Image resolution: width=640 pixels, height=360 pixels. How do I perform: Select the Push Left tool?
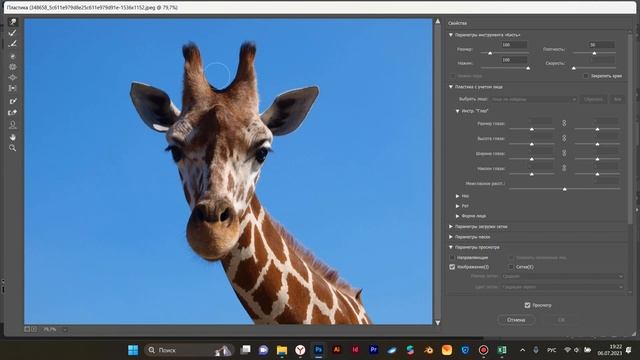[x=13, y=88]
